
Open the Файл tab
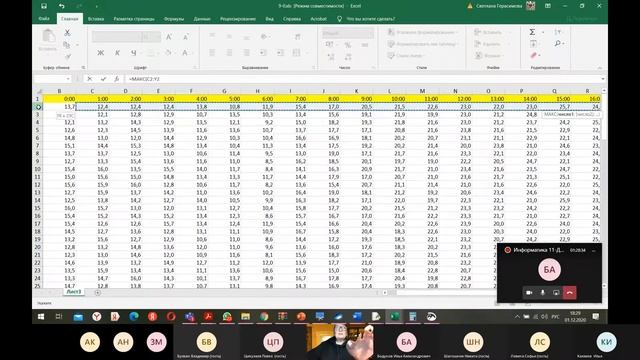coord(44,19)
